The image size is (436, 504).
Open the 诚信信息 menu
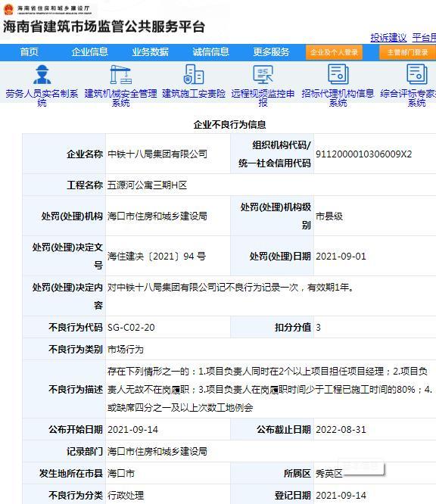(210, 52)
